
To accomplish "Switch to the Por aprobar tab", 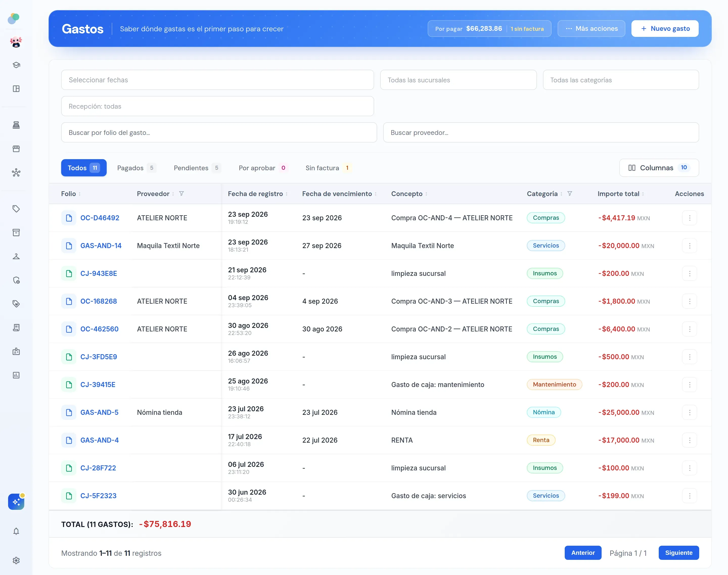I will pos(263,168).
